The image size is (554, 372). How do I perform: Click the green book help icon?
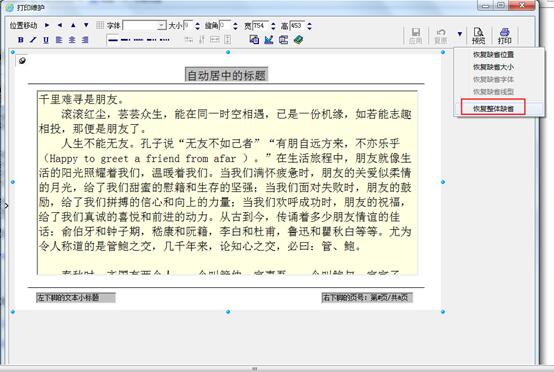[x=298, y=40]
